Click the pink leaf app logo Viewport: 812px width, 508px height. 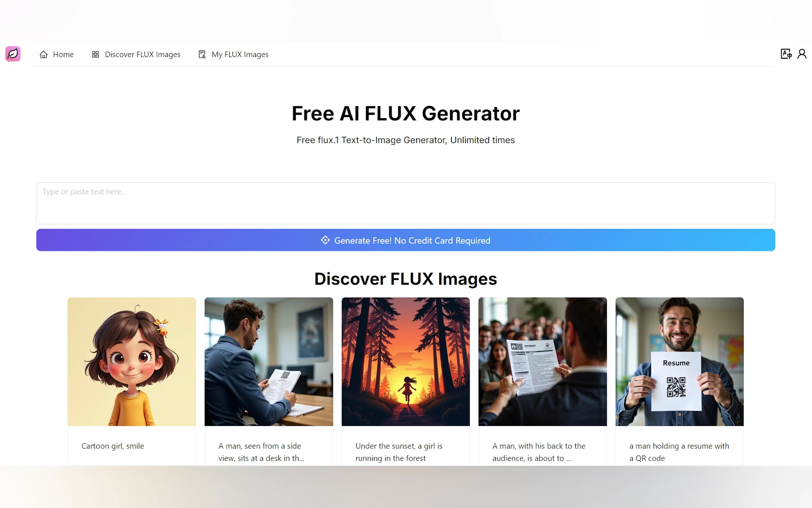click(x=13, y=54)
